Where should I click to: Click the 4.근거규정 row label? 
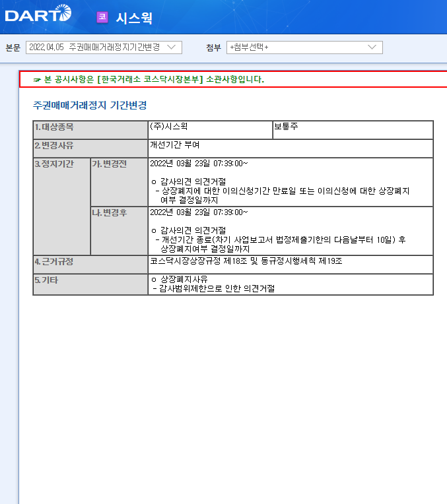[x=90, y=265]
